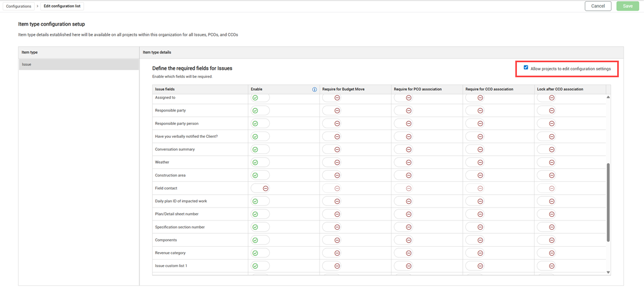644x287 pixels.
Task: Toggle Enable for Revenue category
Action: pos(260,253)
